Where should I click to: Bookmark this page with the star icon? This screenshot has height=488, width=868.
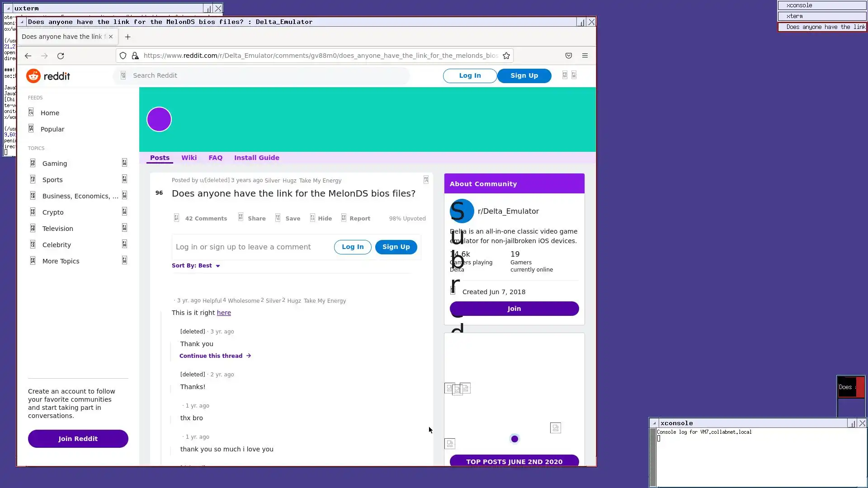click(x=506, y=56)
